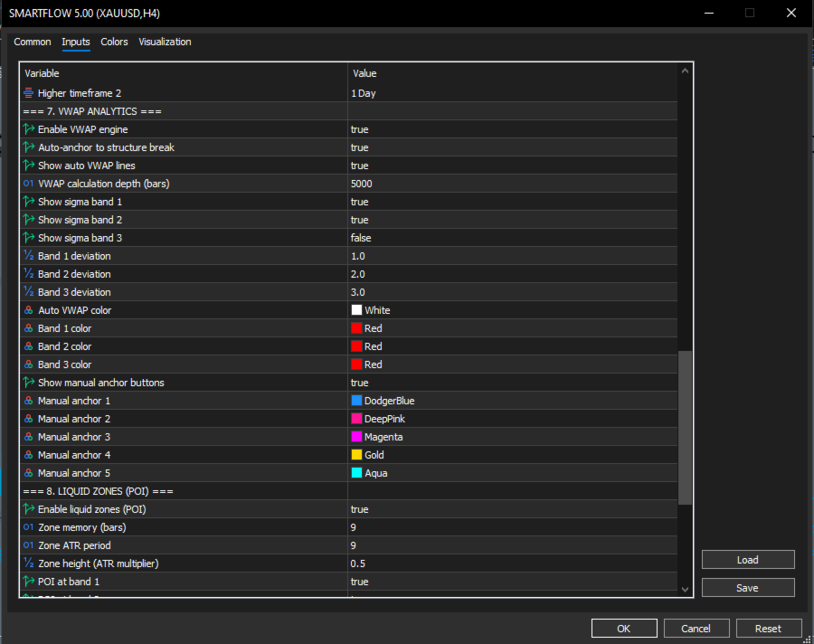The height and width of the screenshot is (644, 814).
Task: Click the parameter list vertical scrollbar thumb
Action: pos(686,428)
